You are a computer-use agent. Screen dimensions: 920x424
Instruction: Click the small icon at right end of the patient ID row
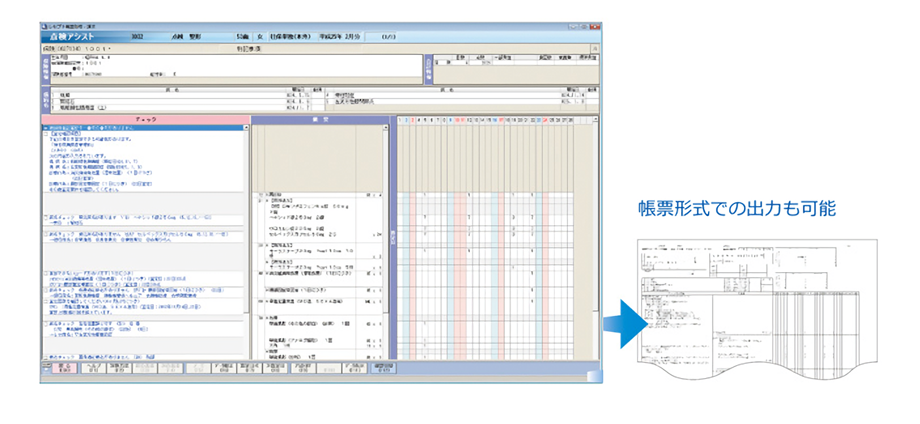click(596, 47)
